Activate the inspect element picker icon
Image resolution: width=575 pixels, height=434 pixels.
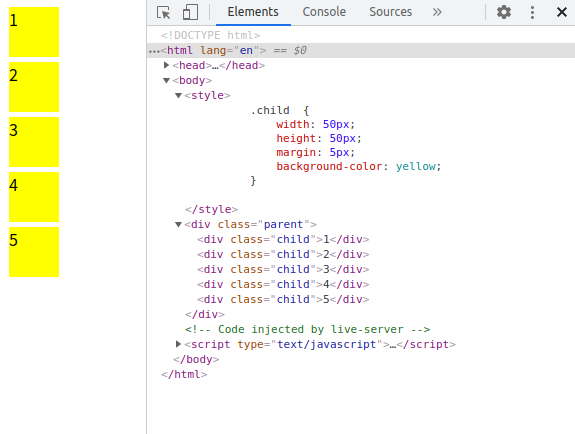tap(164, 12)
